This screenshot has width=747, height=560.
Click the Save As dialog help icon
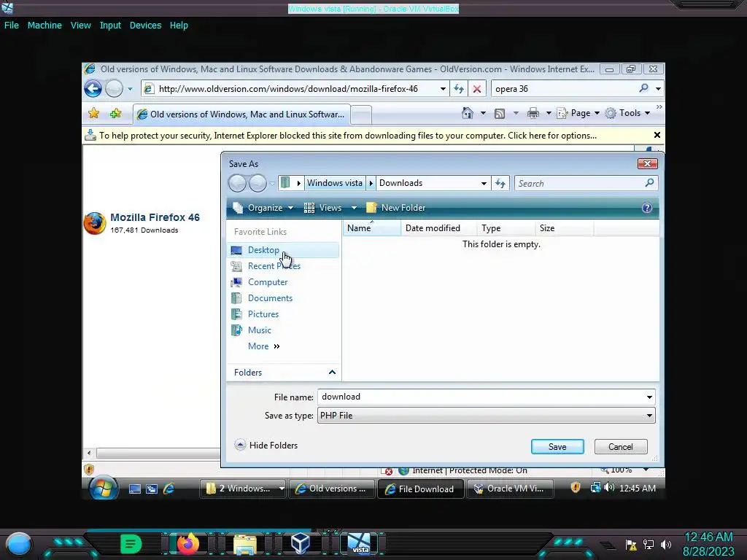pyautogui.click(x=646, y=208)
